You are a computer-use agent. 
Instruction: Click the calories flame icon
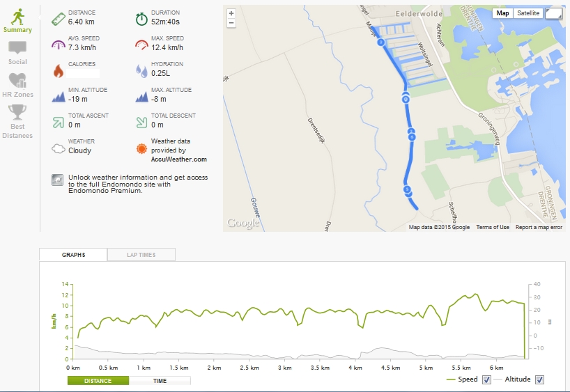pyautogui.click(x=58, y=71)
